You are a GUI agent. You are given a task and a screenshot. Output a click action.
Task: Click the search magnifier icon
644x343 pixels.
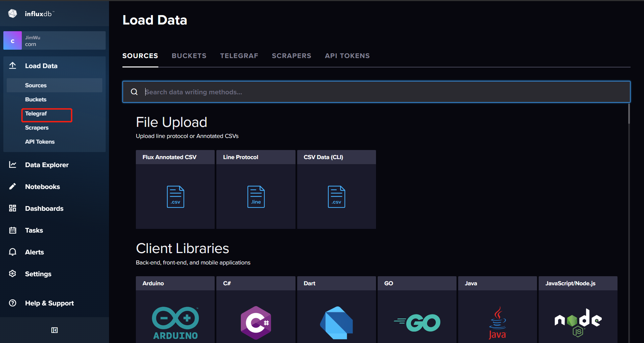click(x=134, y=92)
